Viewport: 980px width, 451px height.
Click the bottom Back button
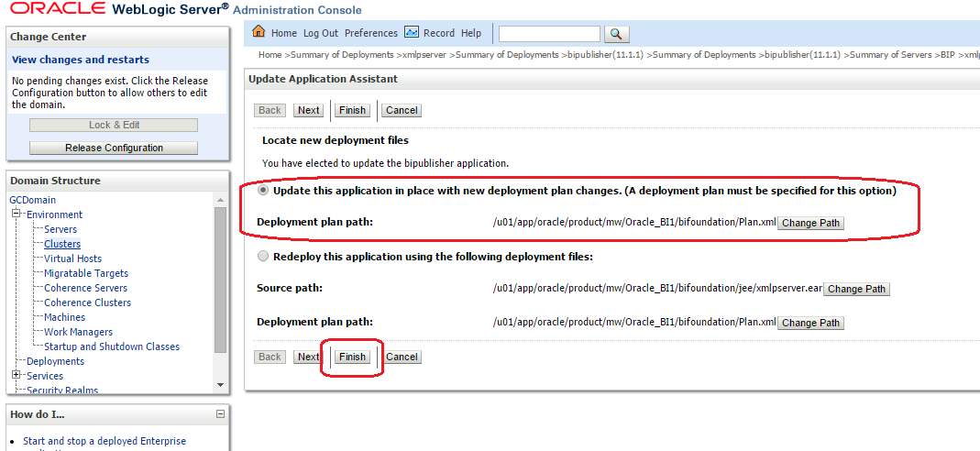(x=270, y=357)
